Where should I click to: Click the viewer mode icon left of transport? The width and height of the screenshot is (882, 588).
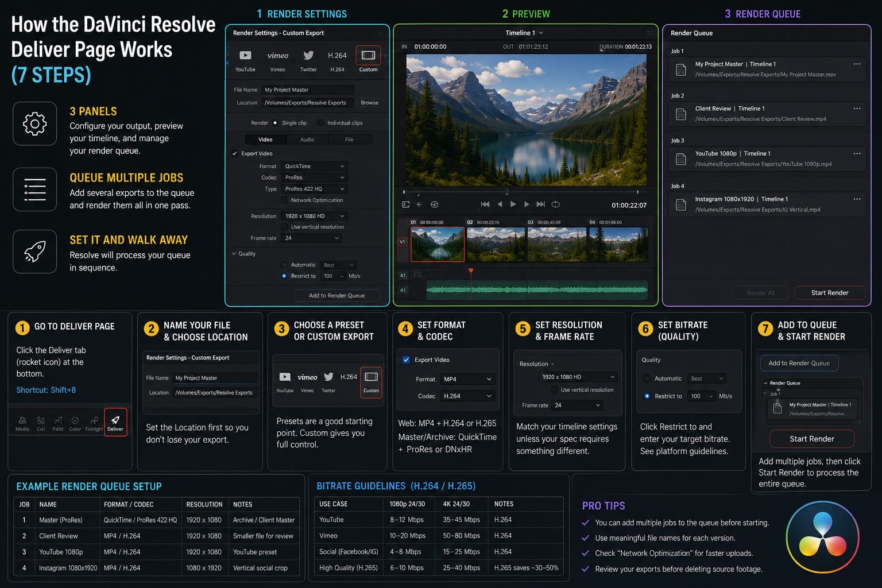point(406,204)
